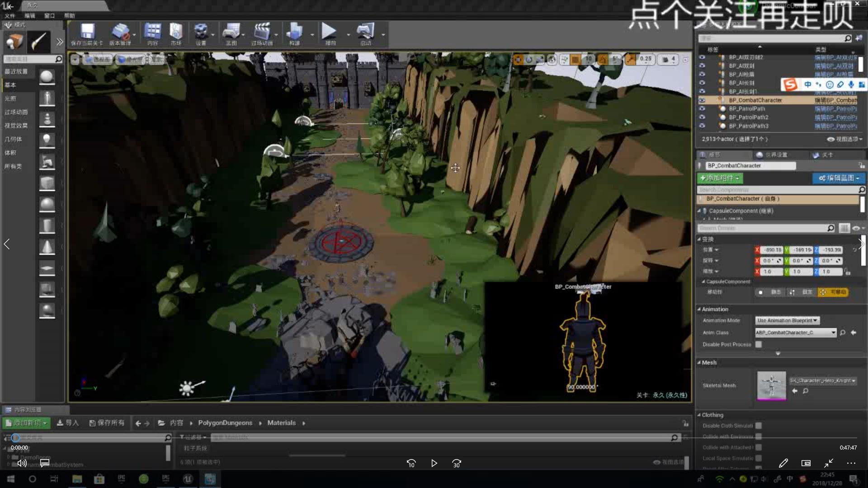Open Skeletal Mesh SK_Character_Hero_Knight dropdown

click(x=823, y=380)
